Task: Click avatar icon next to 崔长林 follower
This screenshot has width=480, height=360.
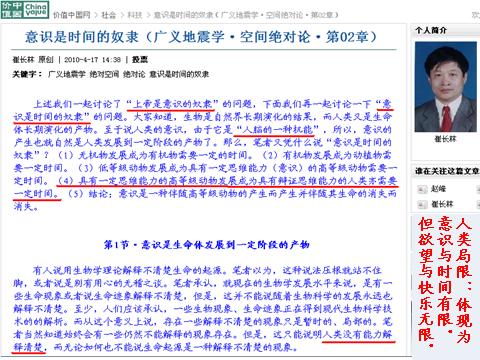Action: [x=422, y=204]
